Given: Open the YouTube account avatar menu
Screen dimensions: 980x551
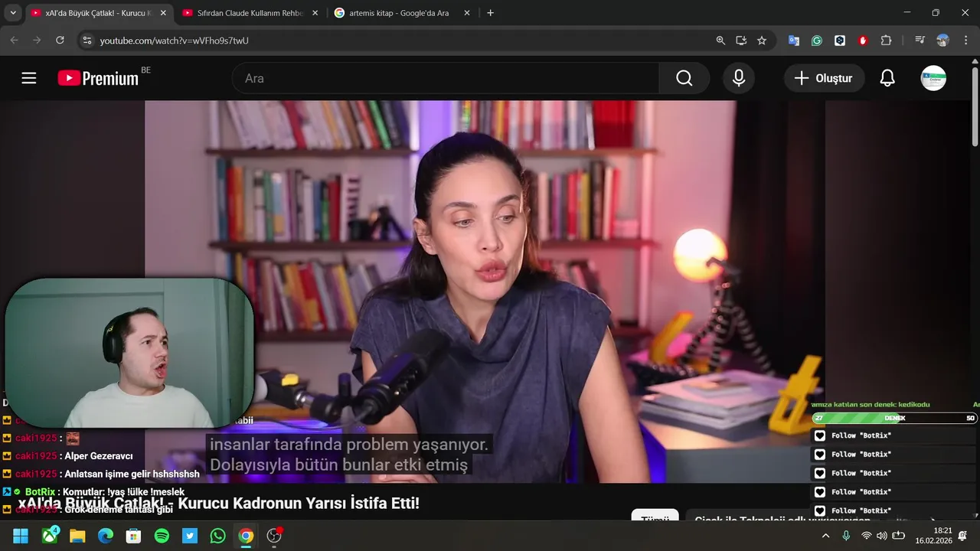Looking at the screenshot, I should point(933,78).
